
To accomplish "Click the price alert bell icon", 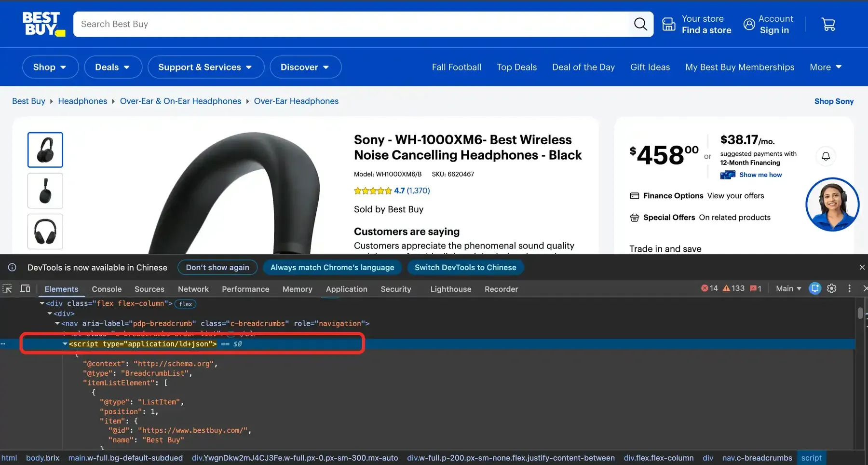I will point(826,156).
